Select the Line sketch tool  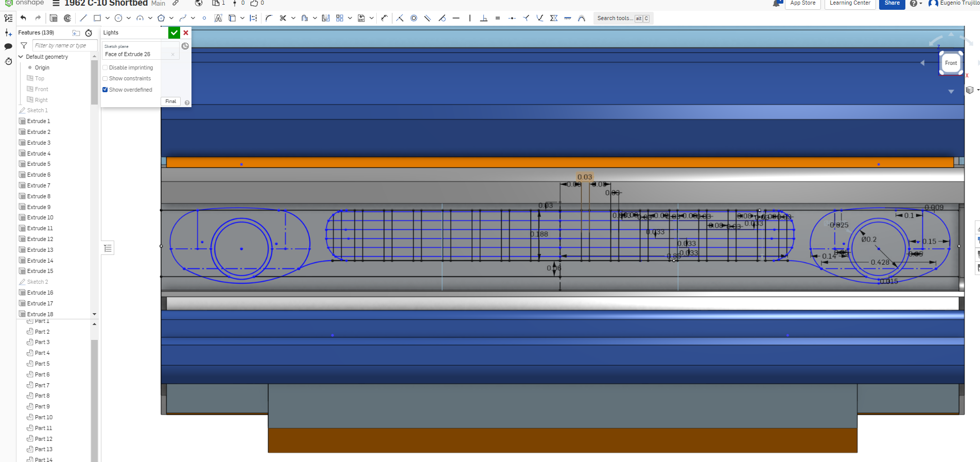coord(83,18)
